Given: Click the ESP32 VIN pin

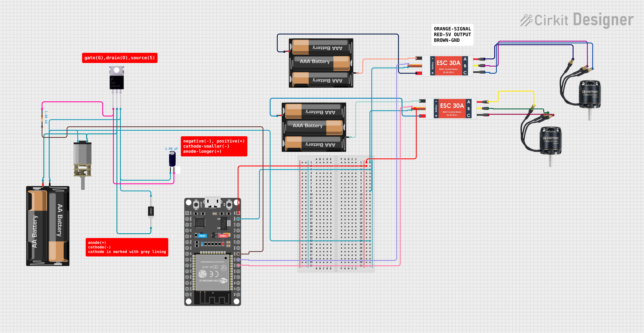Looking at the screenshot, I should coord(238,213).
